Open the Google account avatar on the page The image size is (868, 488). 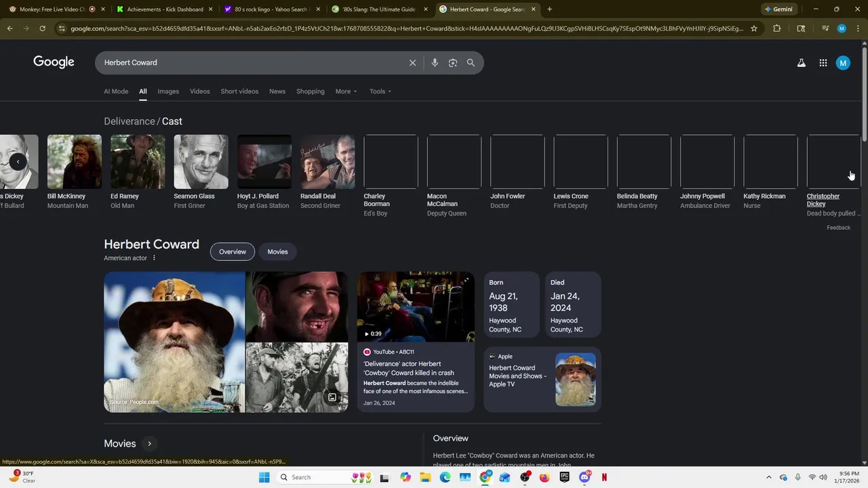point(843,62)
